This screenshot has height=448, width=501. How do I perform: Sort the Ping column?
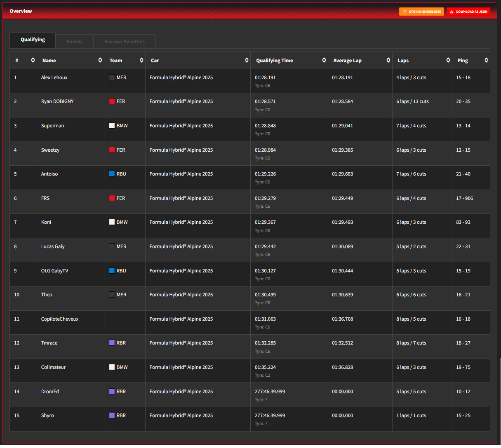pos(486,60)
